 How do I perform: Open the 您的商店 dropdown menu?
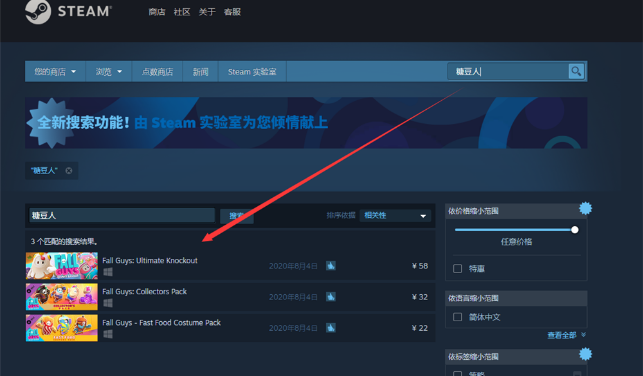[x=55, y=72]
